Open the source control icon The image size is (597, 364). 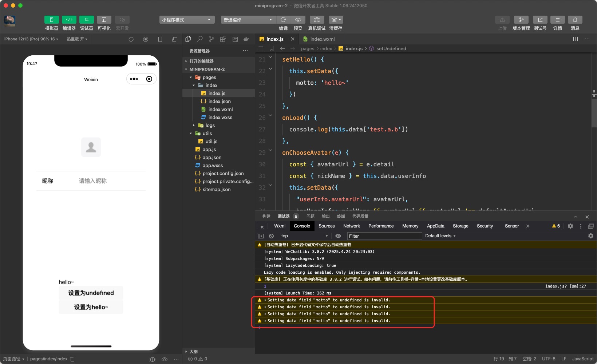tap(211, 39)
